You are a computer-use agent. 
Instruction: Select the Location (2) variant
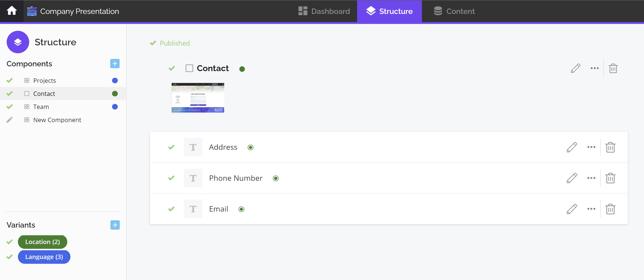tap(43, 242)
